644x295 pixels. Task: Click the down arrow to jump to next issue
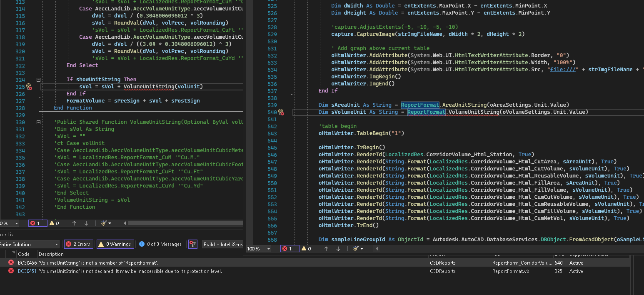click(87, 223)
